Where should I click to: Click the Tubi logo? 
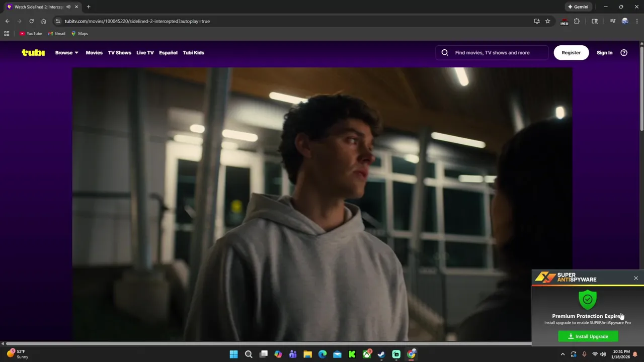click(33, 52)
